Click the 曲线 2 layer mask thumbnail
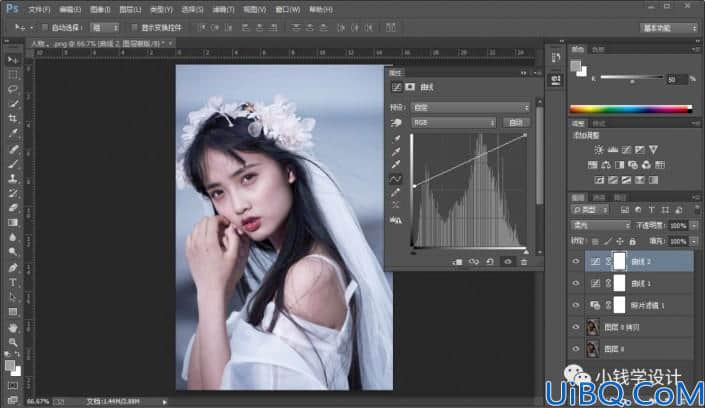 click(x=620, y=261)
